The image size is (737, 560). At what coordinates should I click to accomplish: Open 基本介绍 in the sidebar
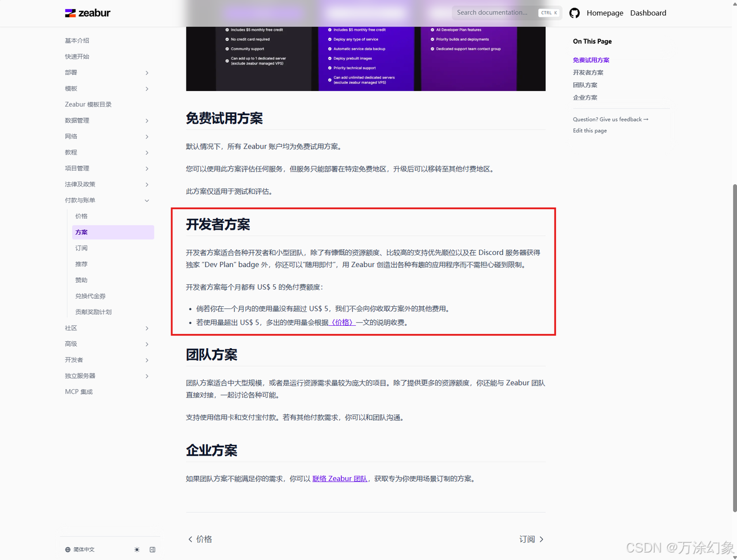coord(77,41)
